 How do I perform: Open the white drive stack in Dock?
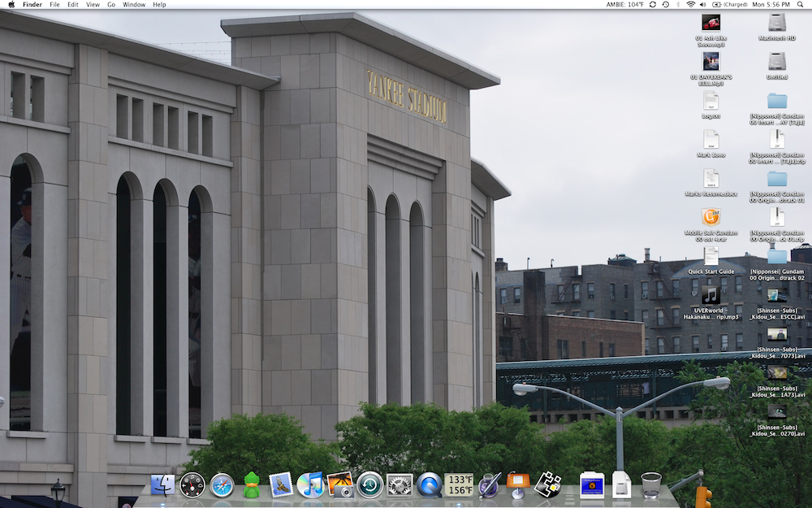(621, 484)
